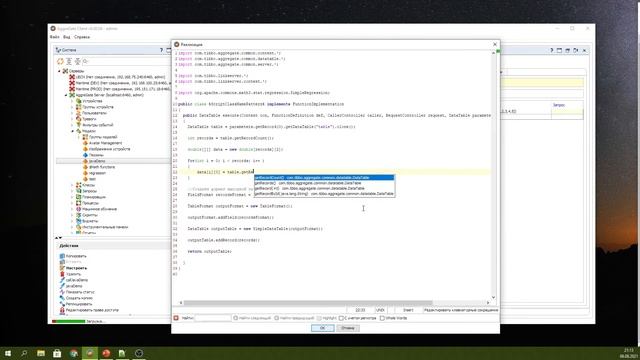Screen dimensions: 640x360
Task: Open the Справка menu
Action: click(82, 37)
